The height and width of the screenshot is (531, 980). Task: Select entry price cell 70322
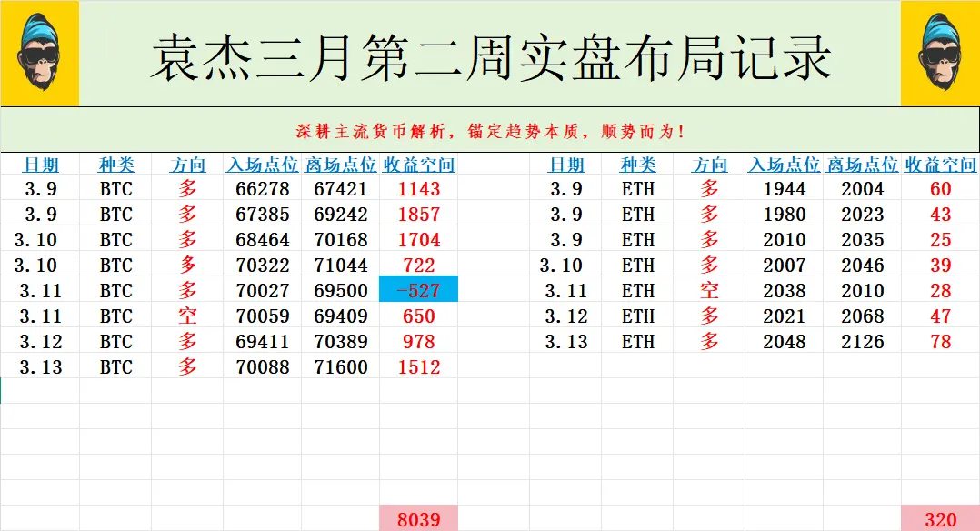[263, 265]
